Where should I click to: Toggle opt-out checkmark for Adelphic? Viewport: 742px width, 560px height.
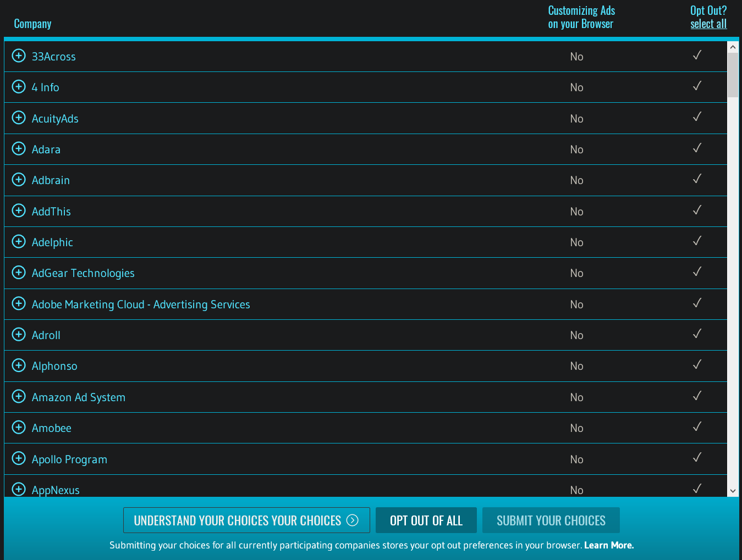coord(697,241)
